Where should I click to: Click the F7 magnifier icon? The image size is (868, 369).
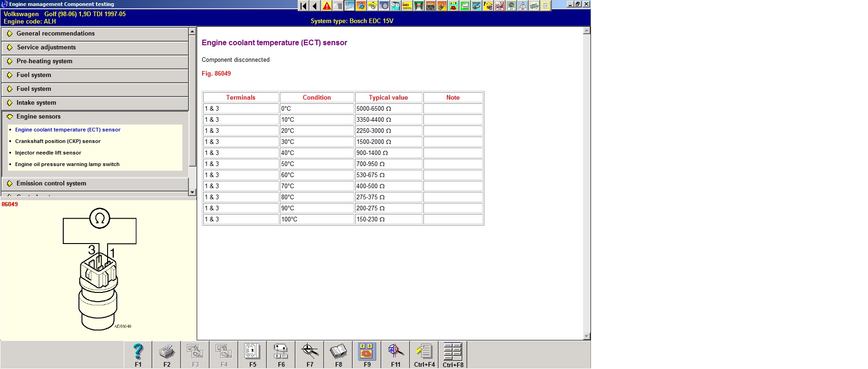coord(310,353)
